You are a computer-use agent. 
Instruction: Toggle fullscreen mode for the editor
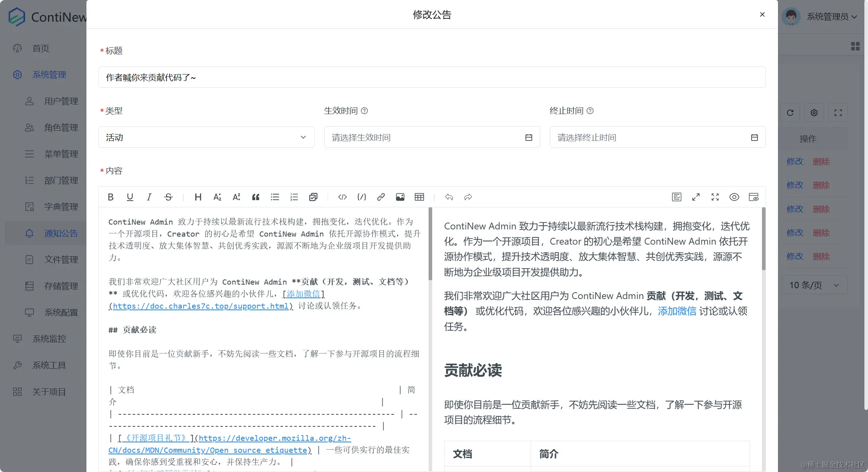[x=715, y=197]
